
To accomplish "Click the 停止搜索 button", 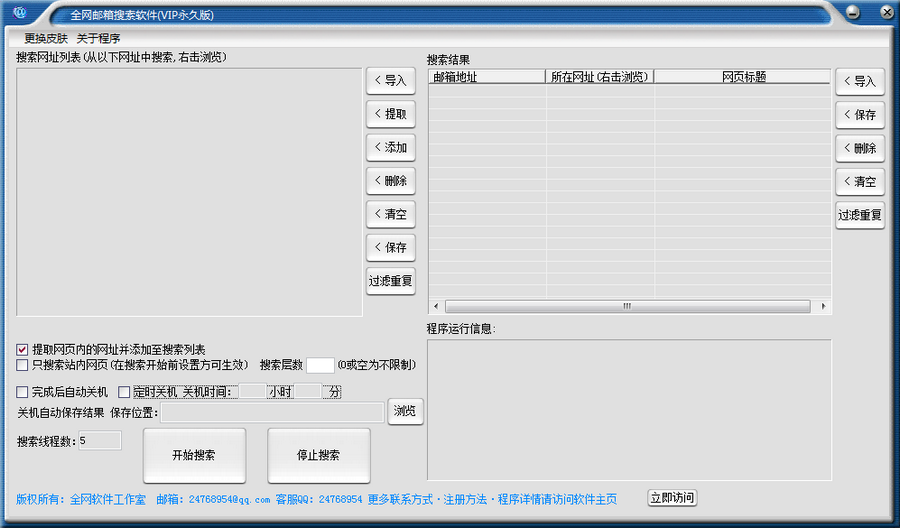I will pos(319,456).
